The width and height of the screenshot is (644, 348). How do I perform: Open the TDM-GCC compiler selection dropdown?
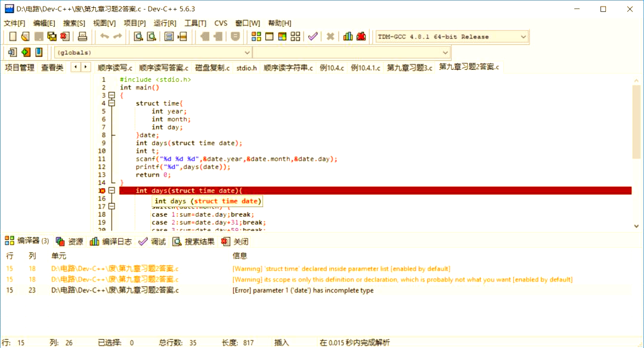tap(524, 36)
